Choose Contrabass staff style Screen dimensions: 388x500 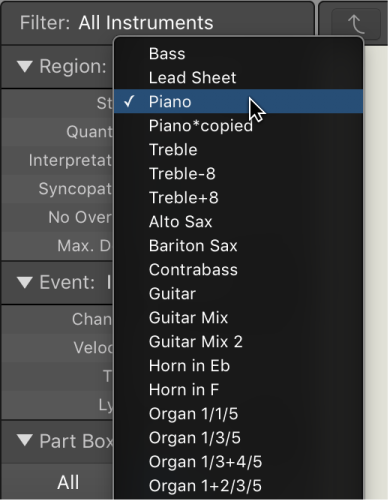(238, 270)
